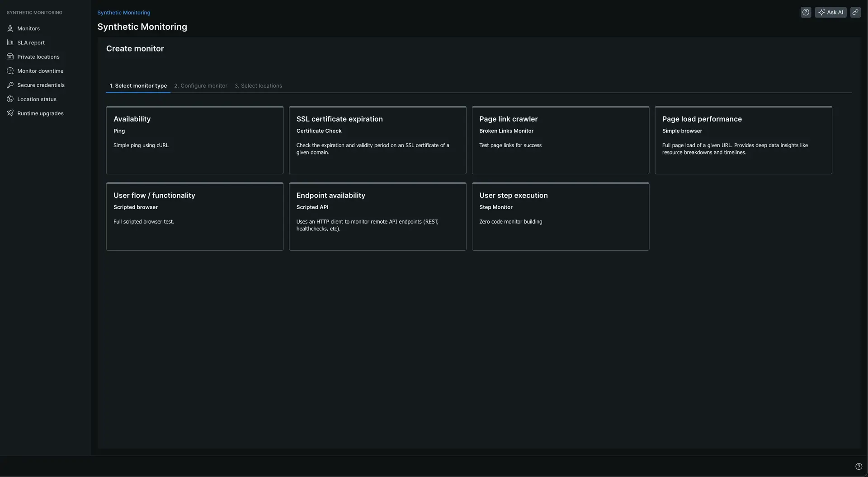Click the Location status globe icon
Image resolution: width=868 pixels, height=477 pixels.
coord(10,99)
